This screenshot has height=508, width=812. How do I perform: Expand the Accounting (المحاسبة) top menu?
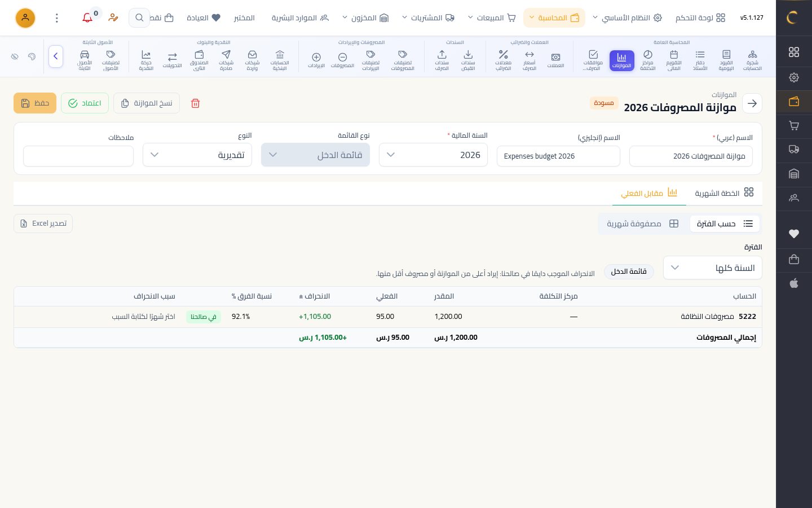(554, 18)
